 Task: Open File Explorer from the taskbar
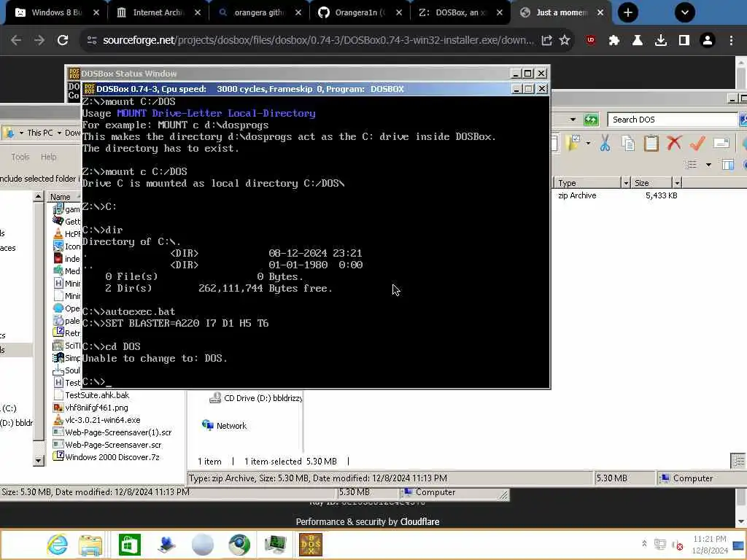(90, 544)
